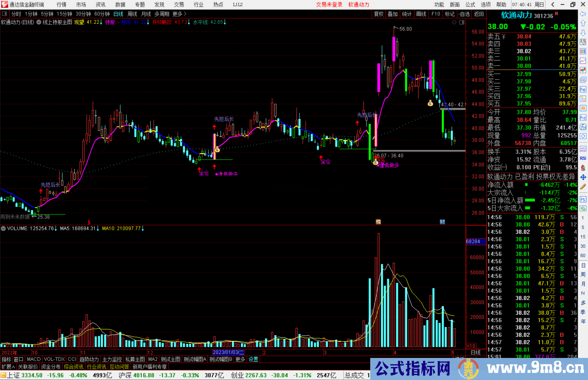The image size is (588, 380).
Task: Click the 68284 volume scale marker
Action: [x=473, y=241]
